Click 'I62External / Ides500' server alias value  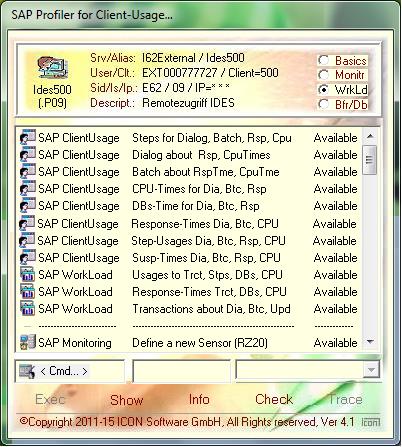tap(193, 58)
